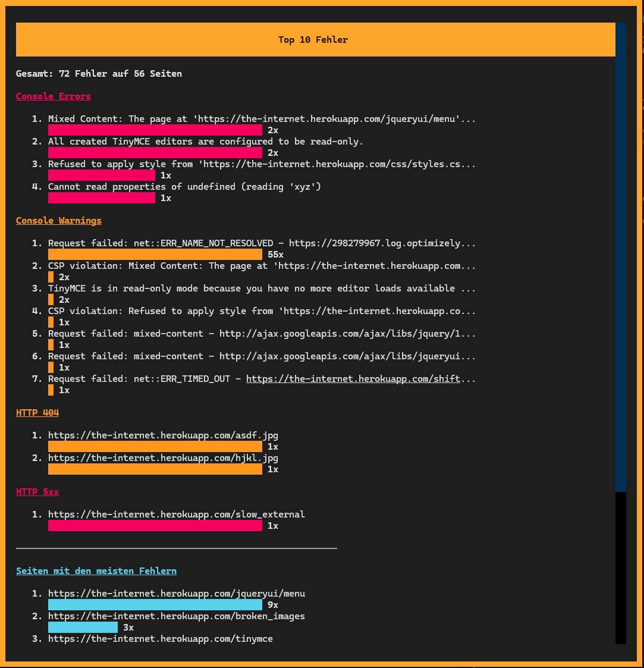This screenshot has width=644, height=668.
Task: Open the broken_images page link
Action: click(177, 616)
